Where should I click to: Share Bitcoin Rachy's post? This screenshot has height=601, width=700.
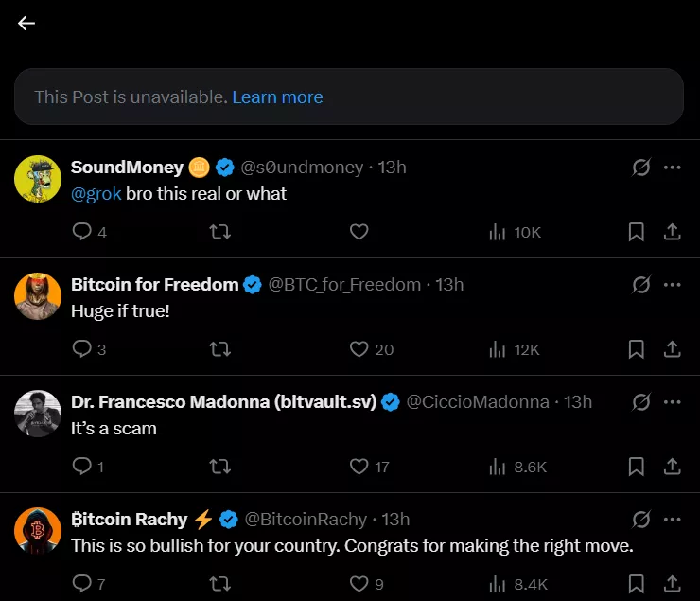point(673,583)
